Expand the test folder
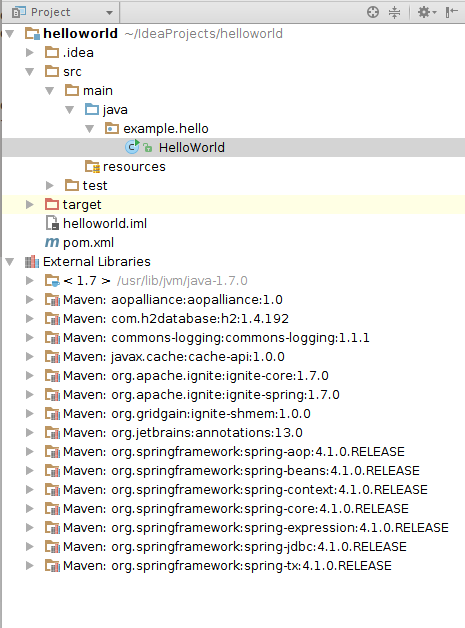Viewport: 465px width, 628px height. [x=50, y=185]
